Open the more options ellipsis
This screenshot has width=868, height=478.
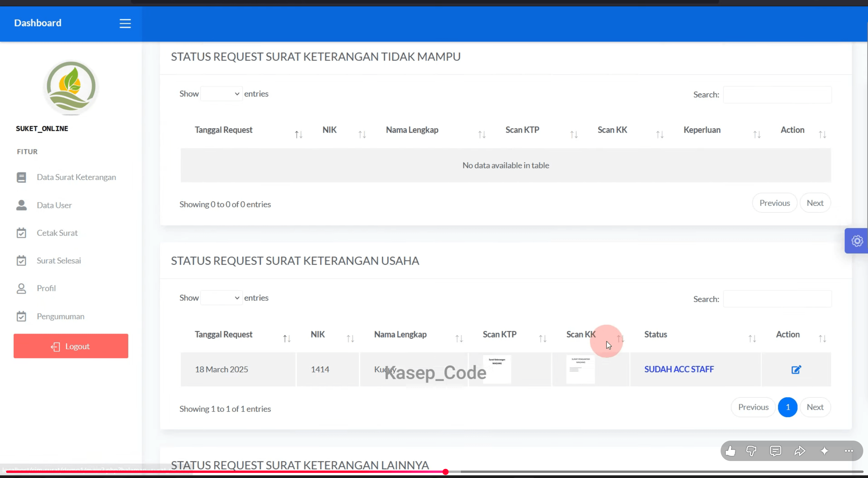[x=849, y=451]
